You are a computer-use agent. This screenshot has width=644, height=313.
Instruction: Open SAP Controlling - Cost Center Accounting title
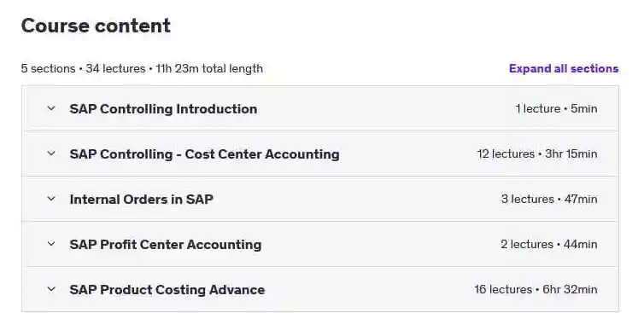pos(204,154)
